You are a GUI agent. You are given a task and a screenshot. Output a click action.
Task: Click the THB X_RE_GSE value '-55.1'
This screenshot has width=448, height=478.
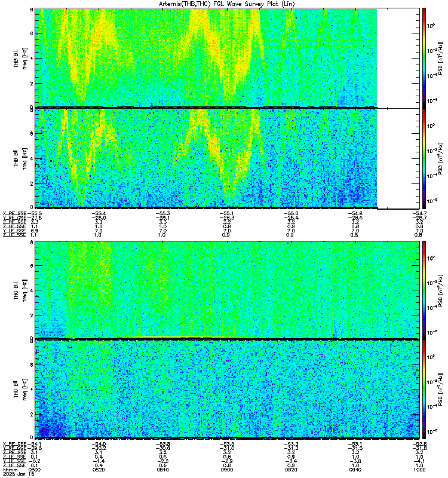(x=227, y=213)
